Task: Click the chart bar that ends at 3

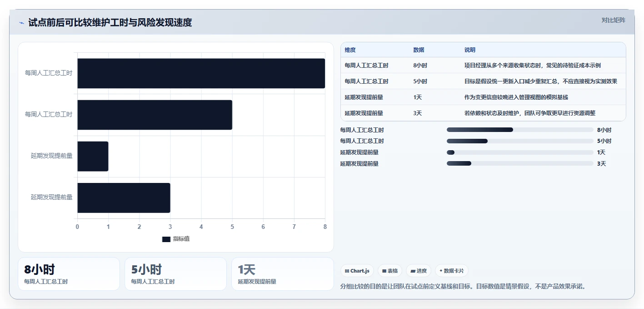Action: [x=124, y=198]
